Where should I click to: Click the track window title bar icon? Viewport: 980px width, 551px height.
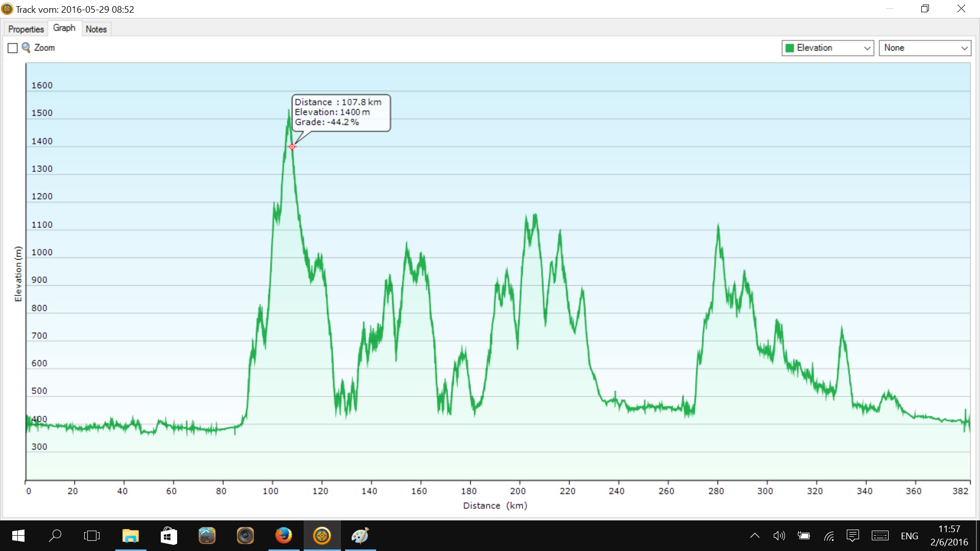(7, 9)
